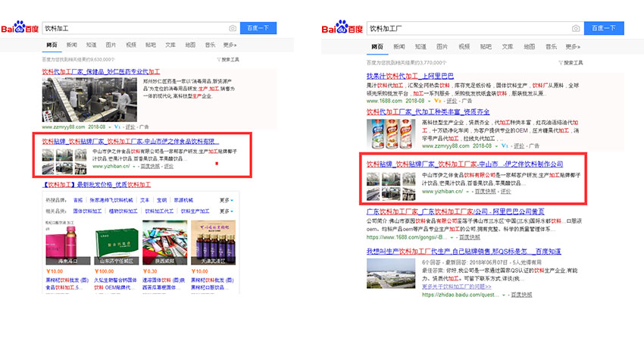Select the 饮料加工代工 category link
The height and width of the screenshot is (341, 644).
(x=159, y=211)
